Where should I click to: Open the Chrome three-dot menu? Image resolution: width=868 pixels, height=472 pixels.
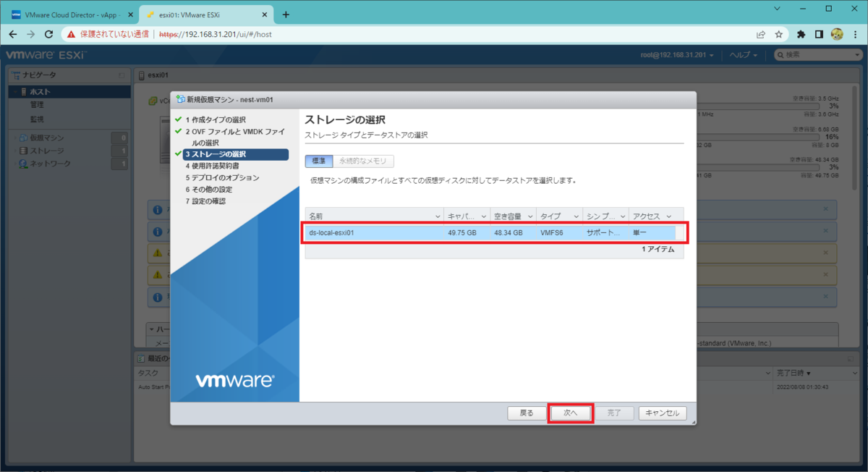click(x=855, y=34)
